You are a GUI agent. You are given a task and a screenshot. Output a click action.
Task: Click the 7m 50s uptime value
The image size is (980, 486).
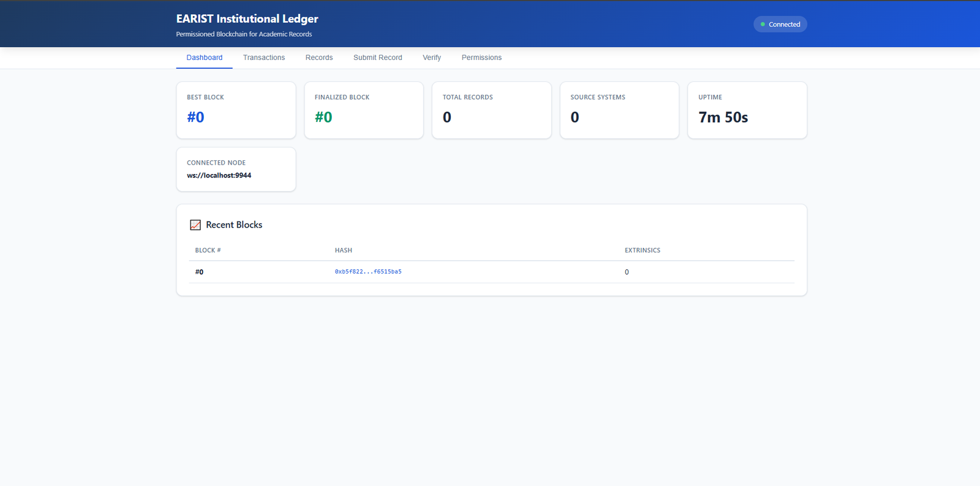pos(723,118)
